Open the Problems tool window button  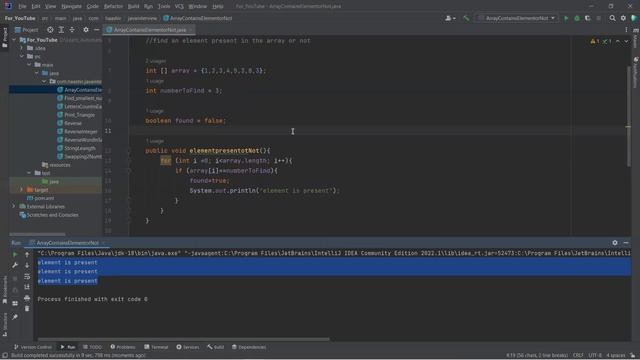[x=123, y=347]
